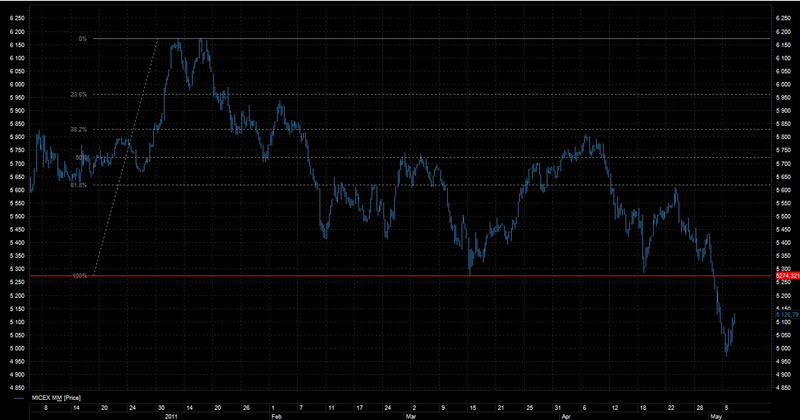Image resolution: width=800 pixels, height=420 pixels.
Task: Click the 100% Fibonacci level label
Action: click(x=80, y=276)
